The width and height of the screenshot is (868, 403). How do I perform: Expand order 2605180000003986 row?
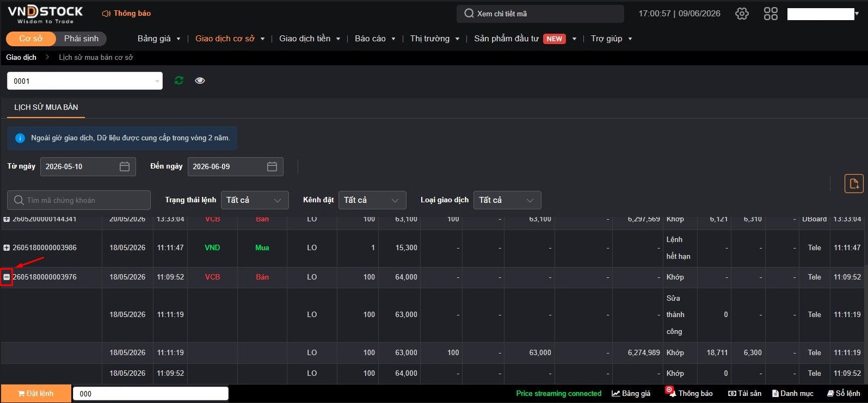(7, 247)
